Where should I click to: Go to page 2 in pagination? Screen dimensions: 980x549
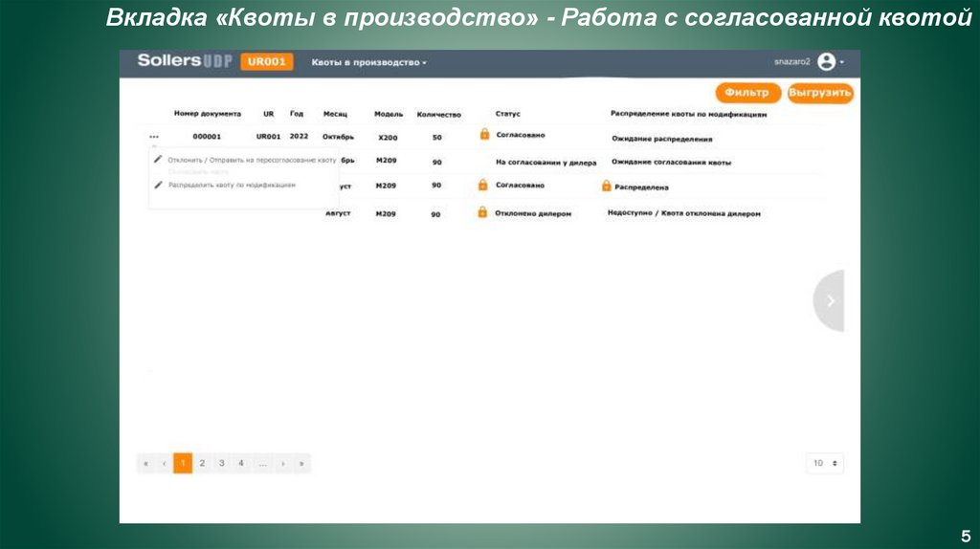[x=202, y=463]
